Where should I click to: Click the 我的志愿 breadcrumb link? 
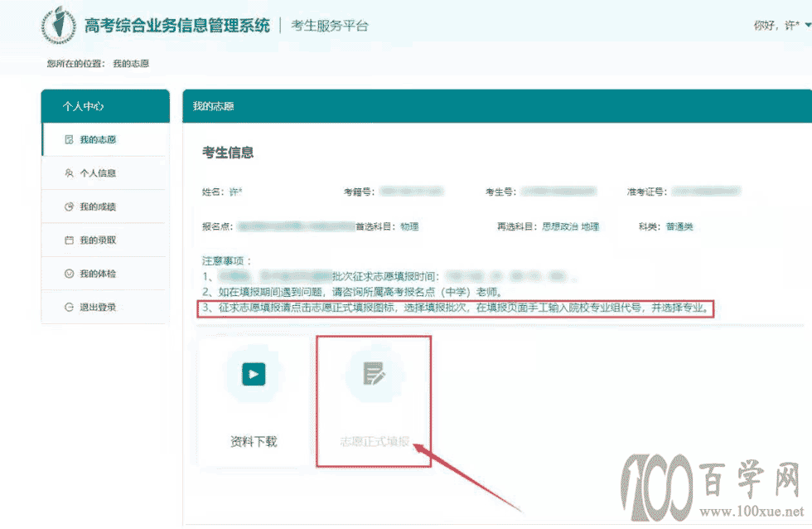[x=131, y=63]
